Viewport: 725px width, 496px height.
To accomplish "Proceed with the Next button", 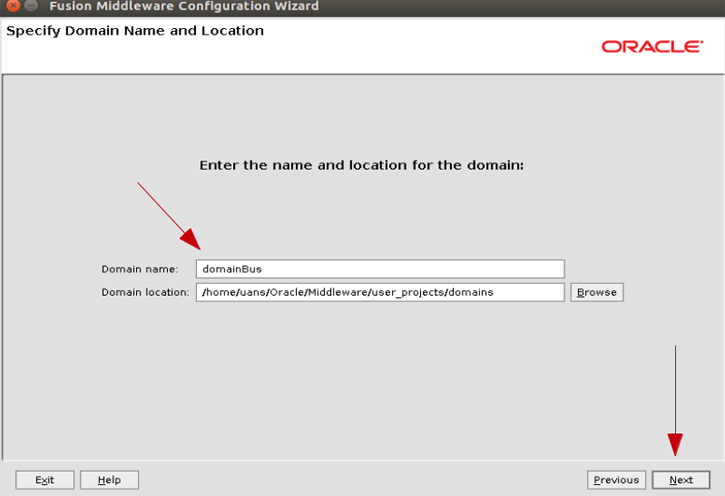I will [x=681, y=480].
